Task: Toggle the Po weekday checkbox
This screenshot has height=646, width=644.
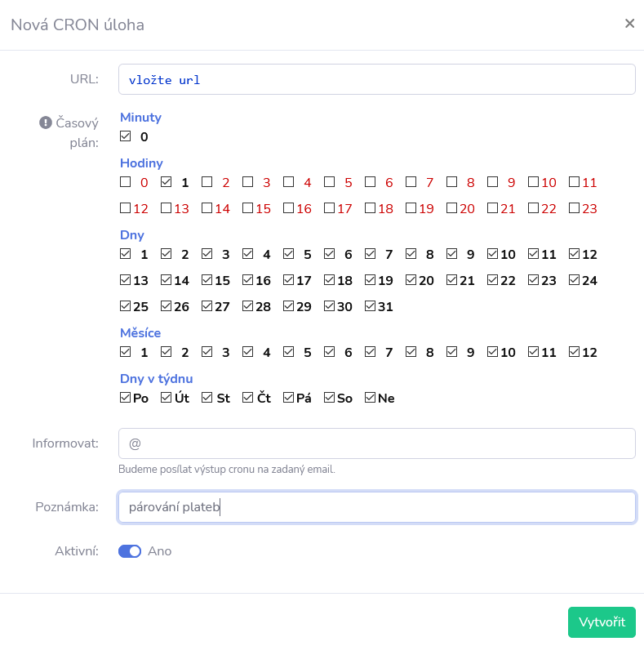Action: [126, 398]
